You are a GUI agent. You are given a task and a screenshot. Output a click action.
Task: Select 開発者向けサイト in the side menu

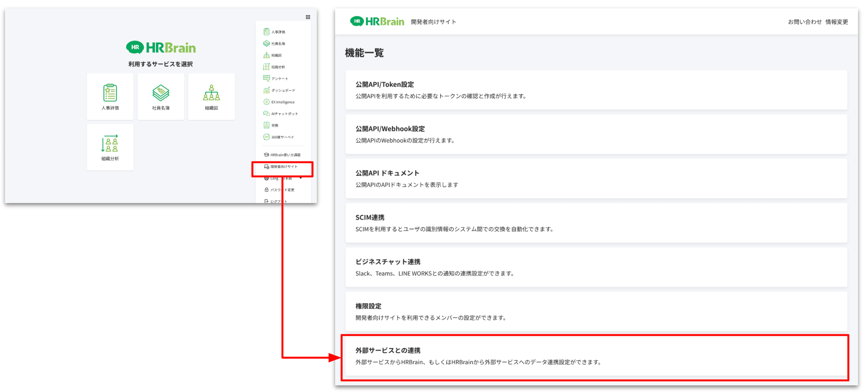(x=284, y=167)
